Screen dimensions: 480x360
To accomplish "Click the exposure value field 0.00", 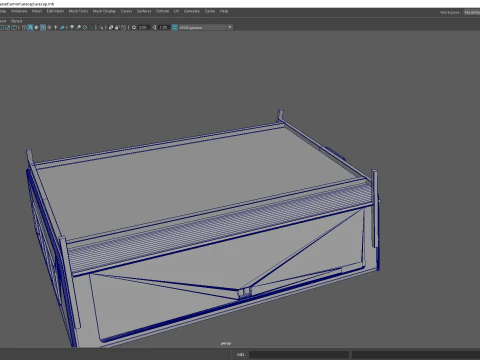I will 143,27.
